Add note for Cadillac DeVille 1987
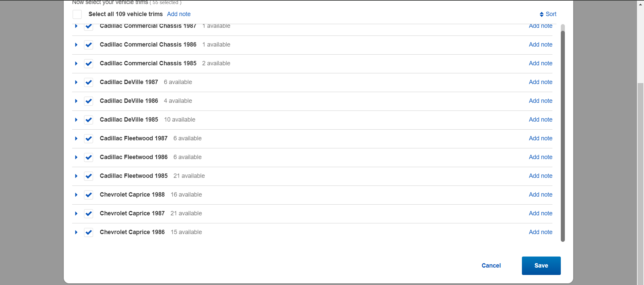The height and width of the screenshot is (285, 644). [x=540, y=82]
